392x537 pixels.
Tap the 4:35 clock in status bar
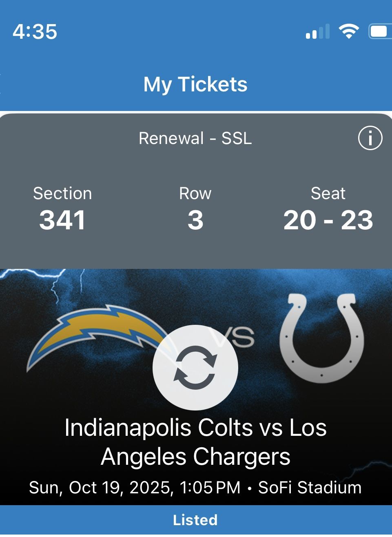[35, 32]
